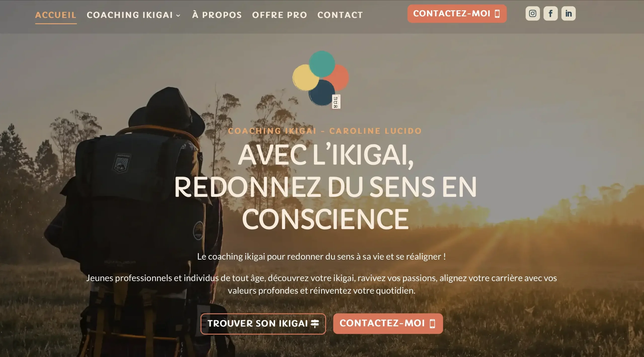The height and width of the screenshot is (357, 644).
Task: Click the orange Contactez-moi hero button
Action: (x=388, y=324)
